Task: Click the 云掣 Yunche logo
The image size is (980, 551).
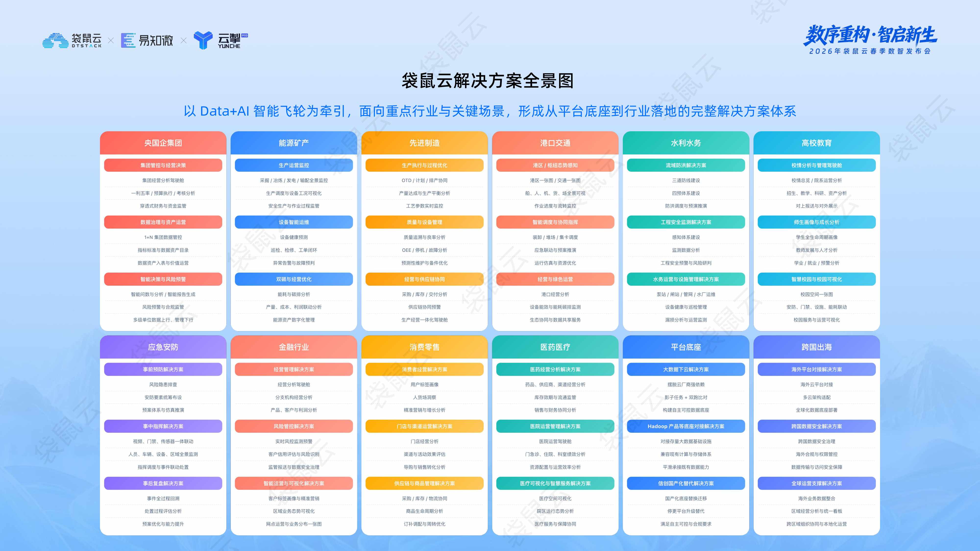Action: tap(221, 40)
